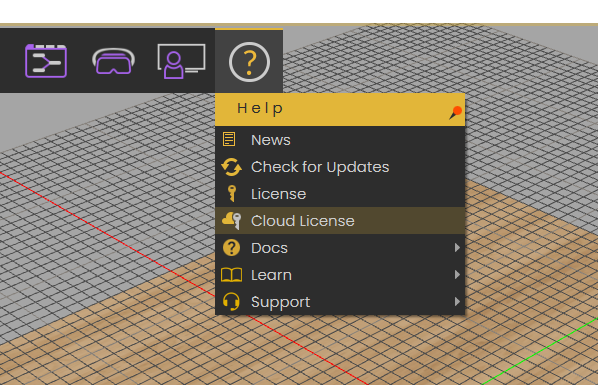Image resolution: width=598 pixels, height=385 pixels.
Task: Click the yellow Help menu header
Action: [x=340, y=110]
